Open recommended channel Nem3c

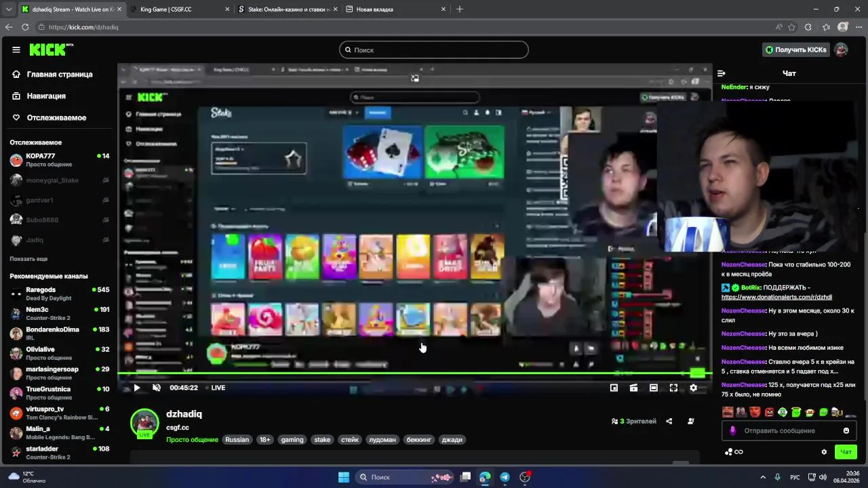point(60,313)
